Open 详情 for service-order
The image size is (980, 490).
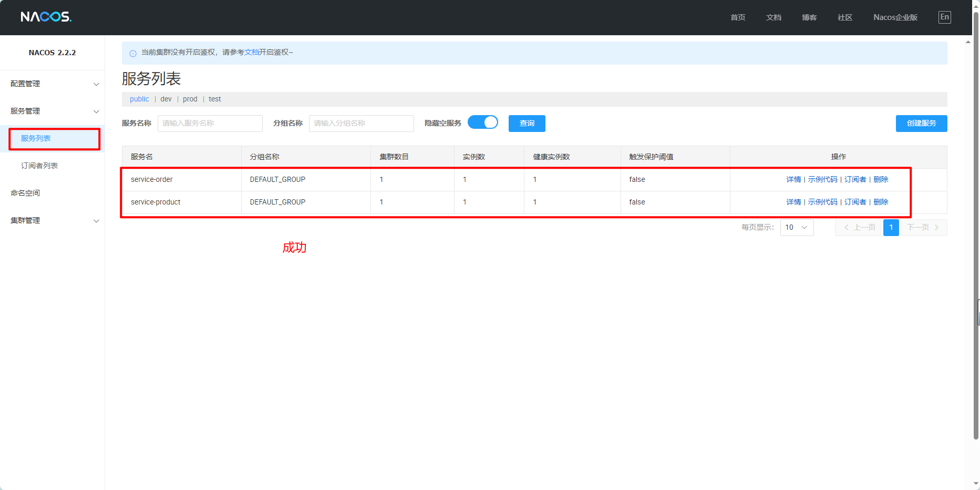pos(793,180)
